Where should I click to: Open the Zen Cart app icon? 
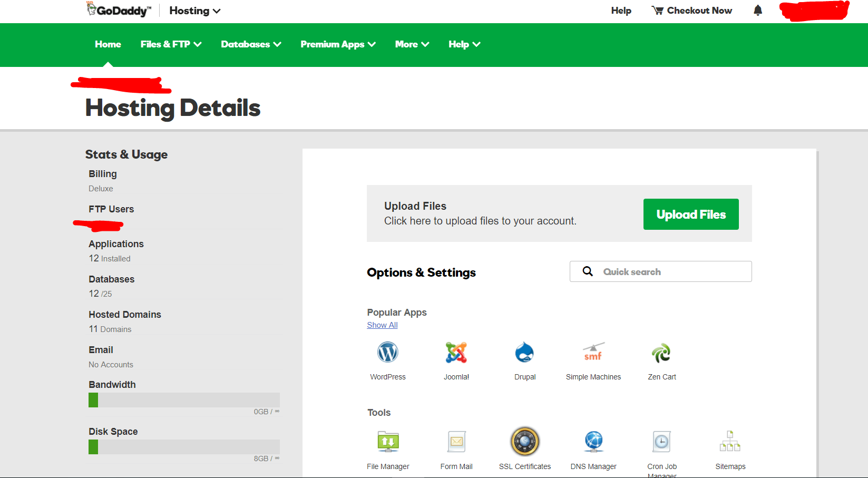tap(662, 353)
